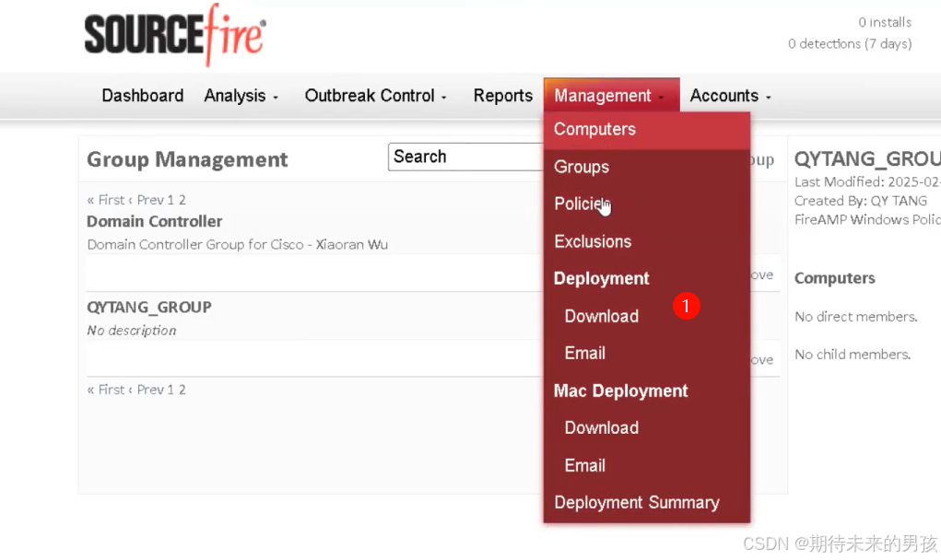Image resolution: width=941 pixels, height=560 pixels.
Task: Focus the Group Management search field
Action: [465, 157]
